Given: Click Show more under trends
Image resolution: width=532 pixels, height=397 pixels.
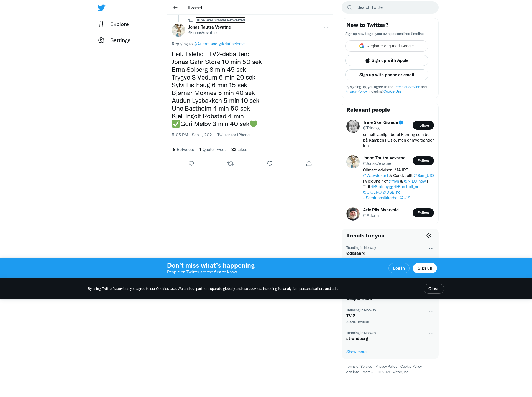Looking at the screenshot, I should (356, 352).
